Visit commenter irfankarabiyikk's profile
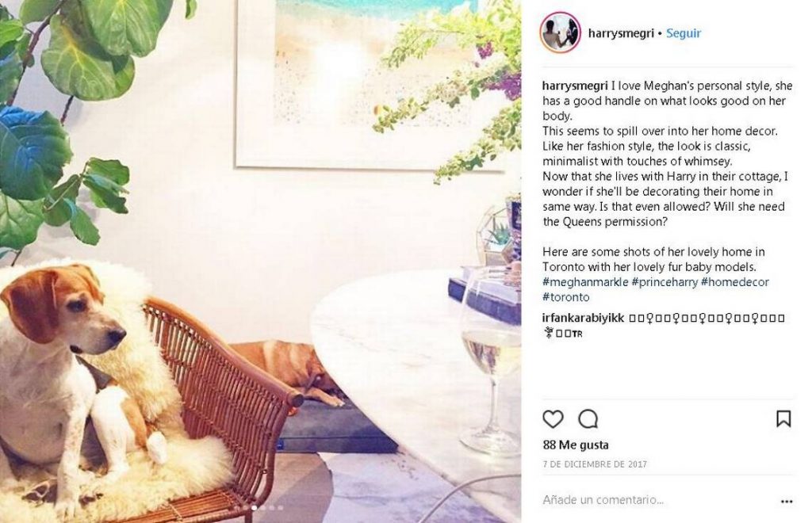The width and height of the screenshot is (812, 523). click(x=583, y=318)
